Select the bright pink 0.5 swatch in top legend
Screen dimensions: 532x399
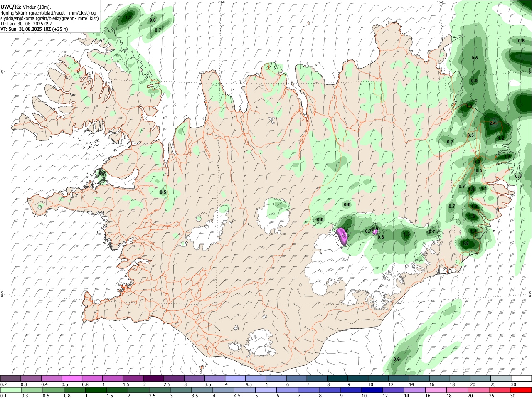tap(72, 378)
